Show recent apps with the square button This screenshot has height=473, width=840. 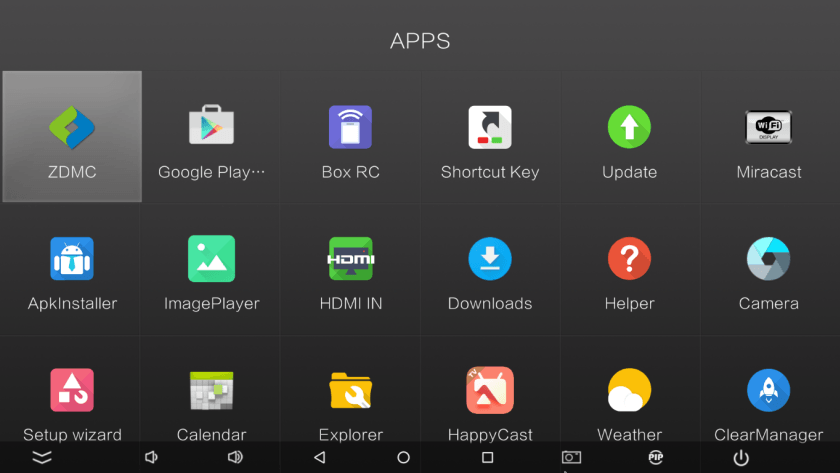click(488, 457)
